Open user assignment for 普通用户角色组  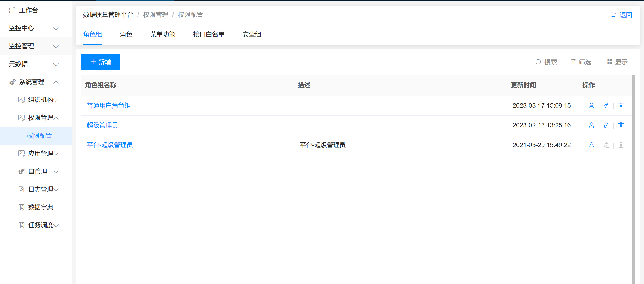coord(591,106)
